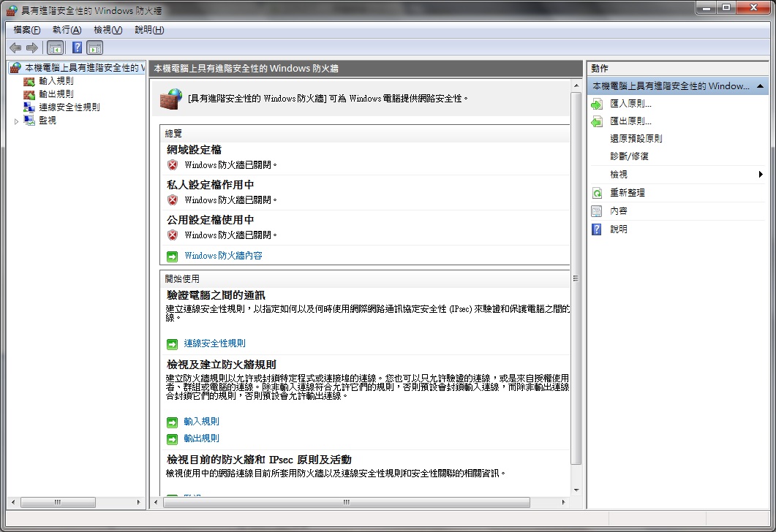Click the 輸入規則 icon in the tree
This screenshot has height=532, width=776.
click(x=29, y=81)
